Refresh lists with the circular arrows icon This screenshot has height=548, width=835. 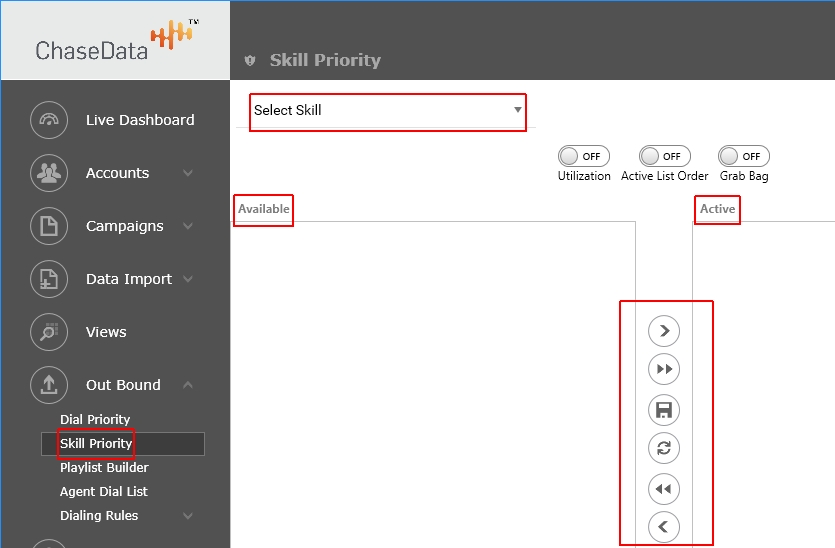point(664,448)
